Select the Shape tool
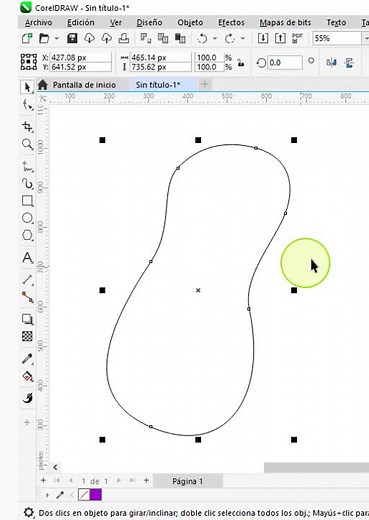Viewport: 369px width, 520px height. coord(27,105)
